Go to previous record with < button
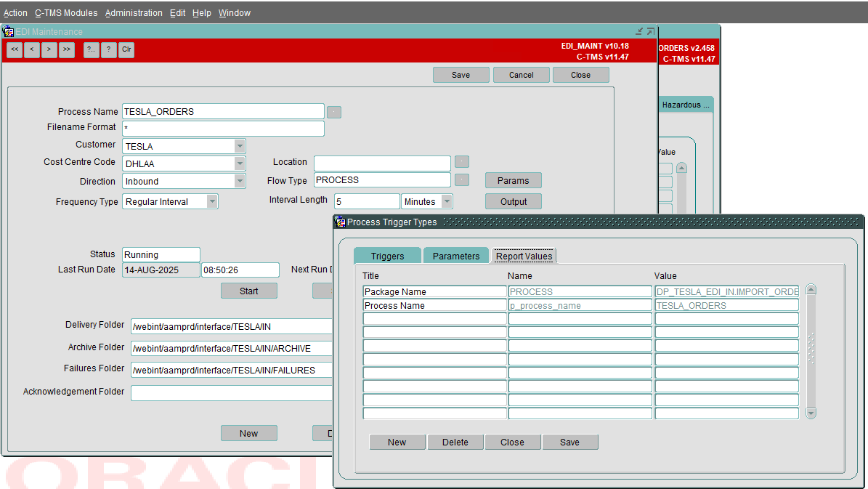This screenshot has height=489, width=868. (31, 49)
